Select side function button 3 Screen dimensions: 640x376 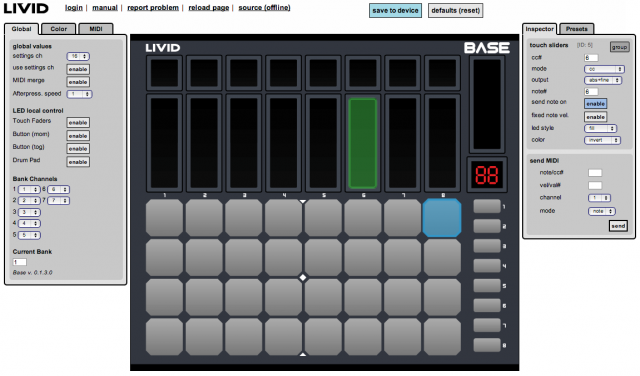pyautogui.click(x=487, y=246)
